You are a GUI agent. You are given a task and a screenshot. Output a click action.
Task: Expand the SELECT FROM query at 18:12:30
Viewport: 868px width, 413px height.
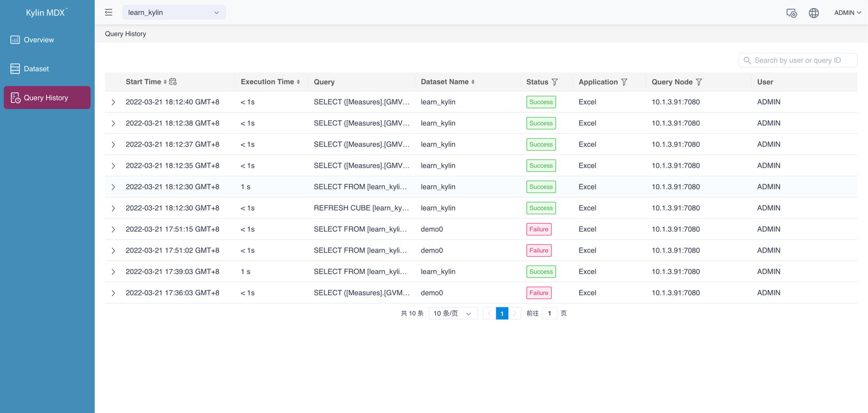coord(113,187)
